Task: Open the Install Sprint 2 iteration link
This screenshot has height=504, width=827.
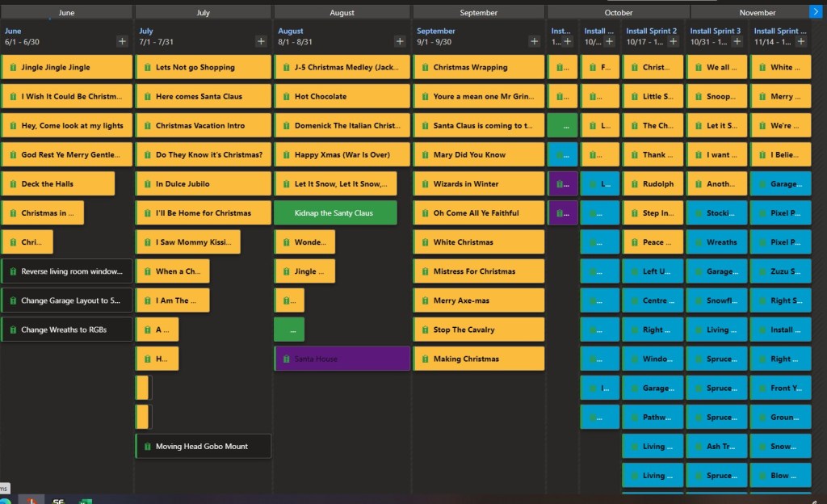Action: coord(651,31)
